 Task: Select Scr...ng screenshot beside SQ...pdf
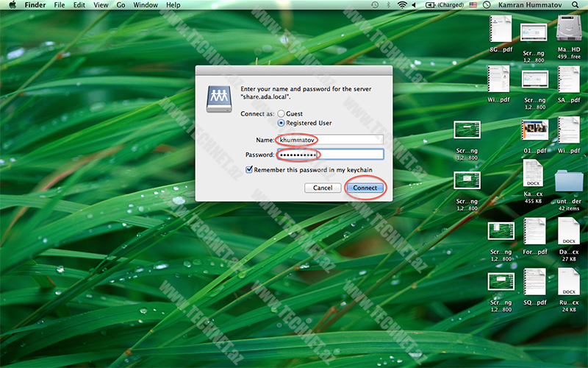pos(501,282)
